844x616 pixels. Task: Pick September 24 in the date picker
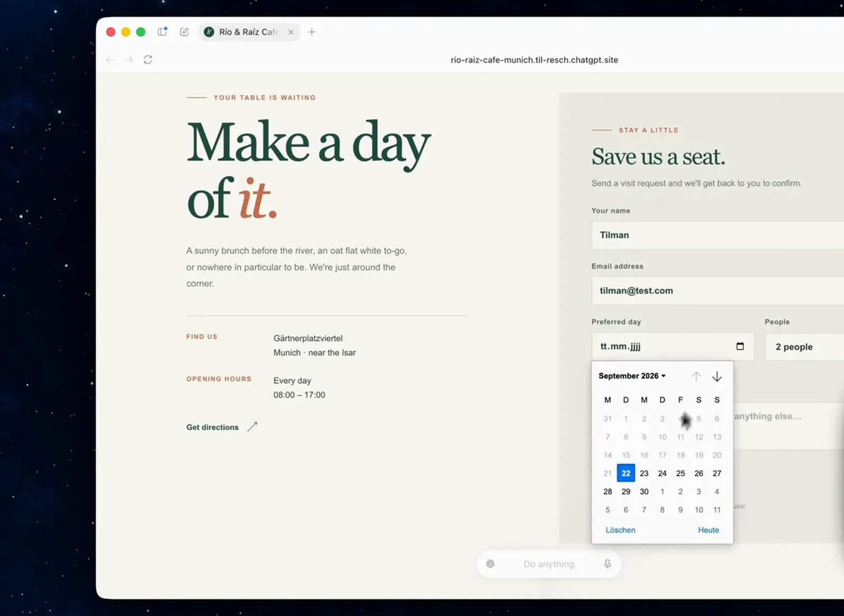662,473
